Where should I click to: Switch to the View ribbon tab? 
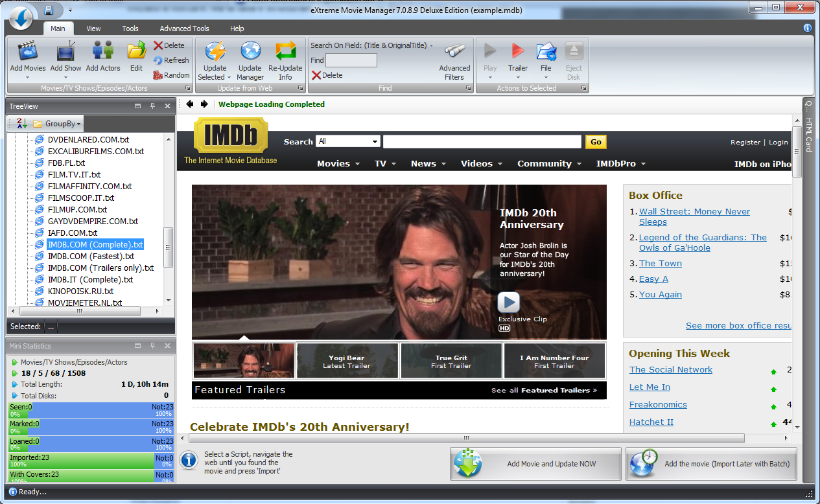(x=94, y=29)
